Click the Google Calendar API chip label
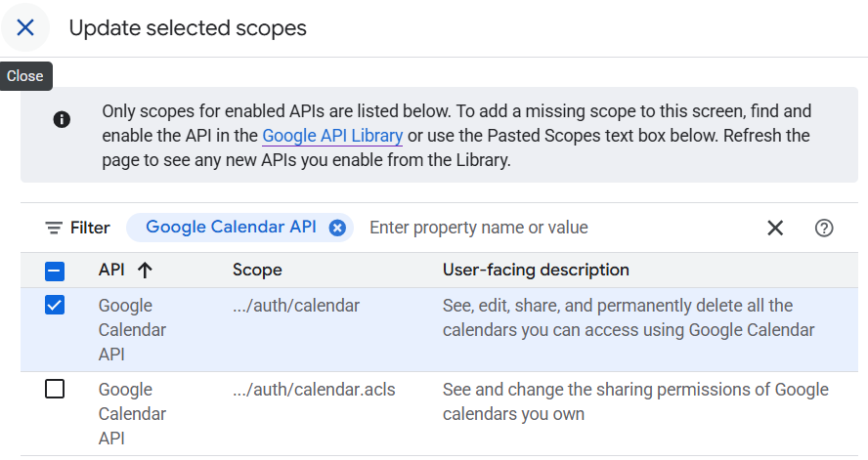 [x=231, y=228]
